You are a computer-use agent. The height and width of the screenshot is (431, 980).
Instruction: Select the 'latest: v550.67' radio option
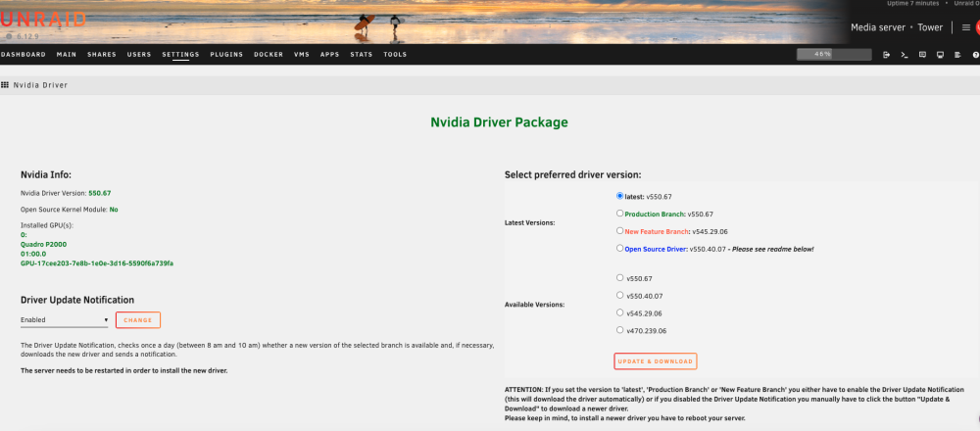click(x=620, y=196)
